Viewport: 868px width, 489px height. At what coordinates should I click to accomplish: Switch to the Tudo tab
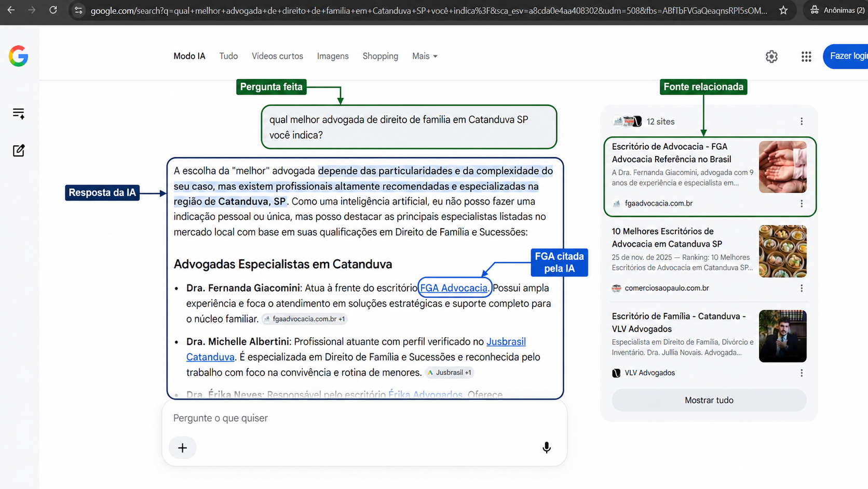[x=228, y=56]
